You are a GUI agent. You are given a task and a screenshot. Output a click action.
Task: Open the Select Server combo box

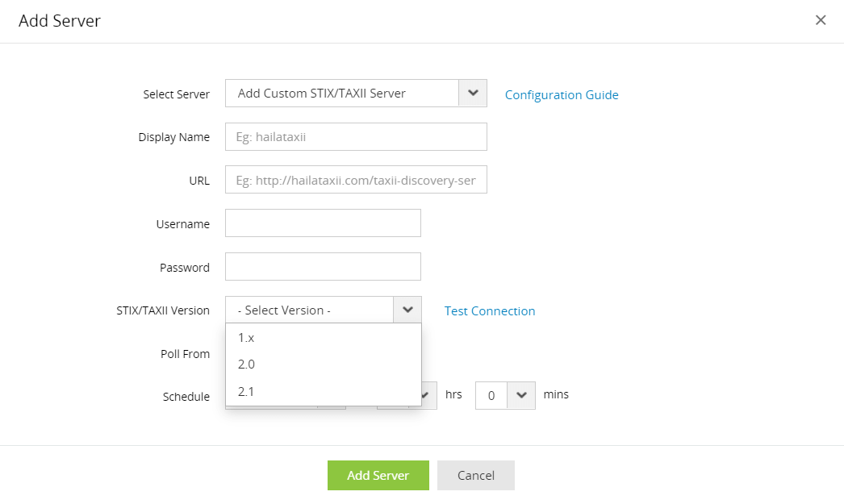[x=341, y=94]
